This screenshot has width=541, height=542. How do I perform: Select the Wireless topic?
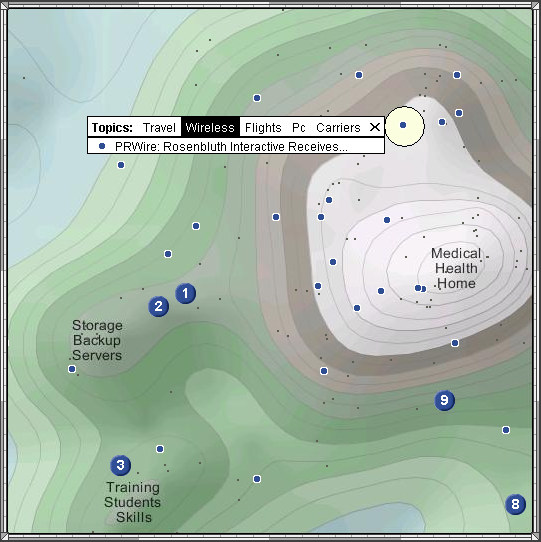pos(210,128)
